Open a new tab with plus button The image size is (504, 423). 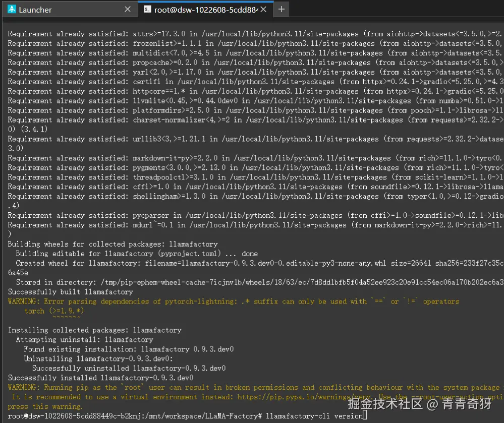282,9
